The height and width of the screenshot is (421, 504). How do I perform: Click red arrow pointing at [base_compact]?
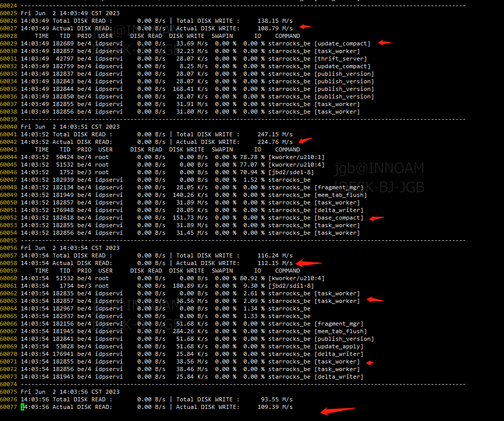[x=376, y=218]
